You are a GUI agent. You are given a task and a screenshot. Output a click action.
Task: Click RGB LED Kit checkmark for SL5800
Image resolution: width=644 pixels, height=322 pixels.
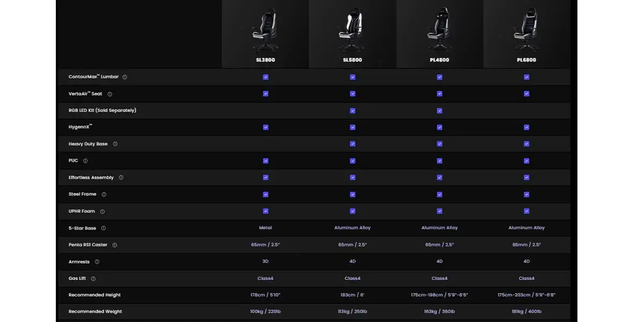pyautogui.click(x=353, y=111)
